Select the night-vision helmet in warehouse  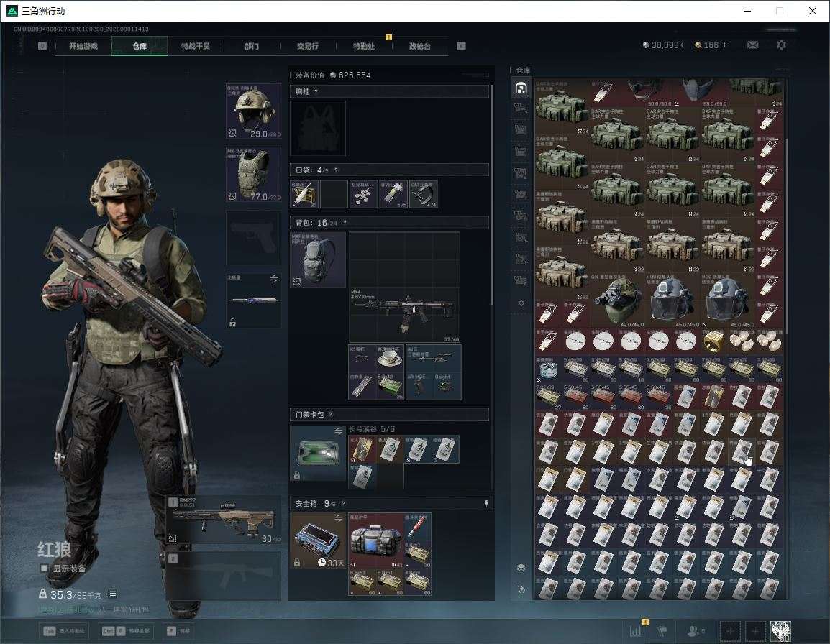coord(617,300)
